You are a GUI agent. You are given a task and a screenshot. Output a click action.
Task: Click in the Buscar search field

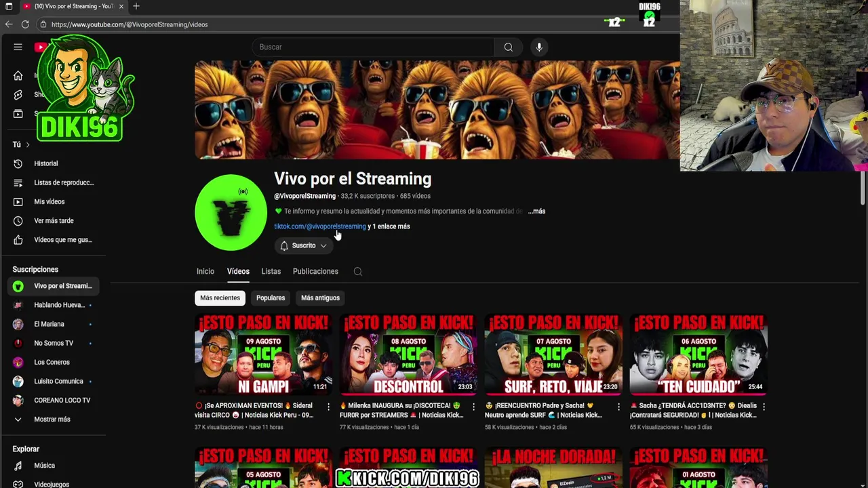tap(373, 47)
